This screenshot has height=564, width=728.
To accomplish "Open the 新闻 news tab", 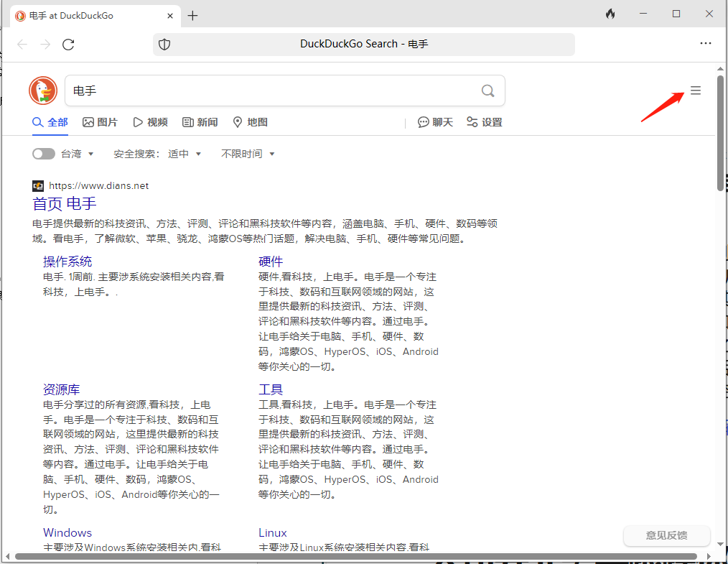I will pos(200,122).
